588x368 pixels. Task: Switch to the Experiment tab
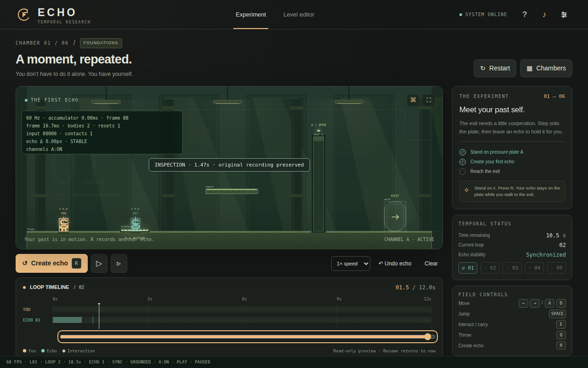coord(251,15)
